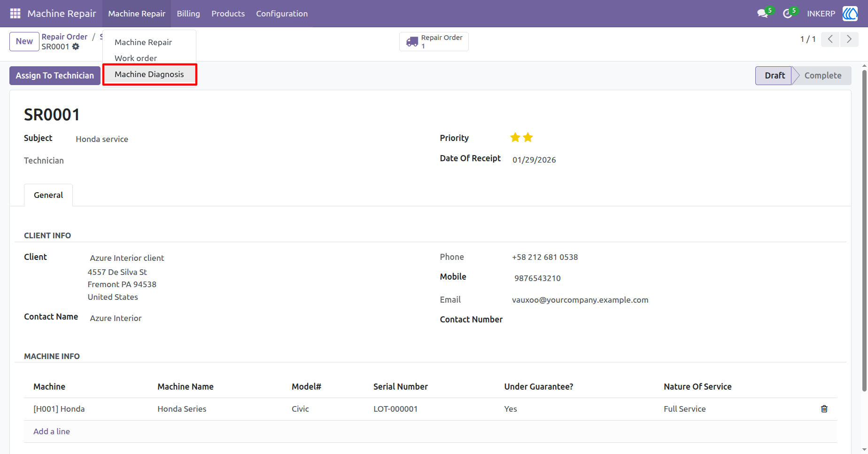Set status to Complete stage
The height and width of the screenshot is (454, 868).
coord(822,76)
